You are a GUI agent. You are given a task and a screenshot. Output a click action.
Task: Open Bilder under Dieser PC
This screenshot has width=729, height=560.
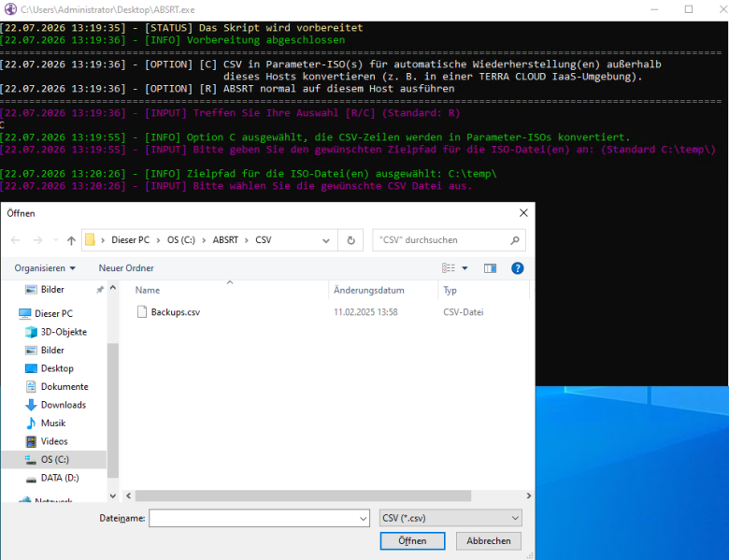[x=52, y=350]
